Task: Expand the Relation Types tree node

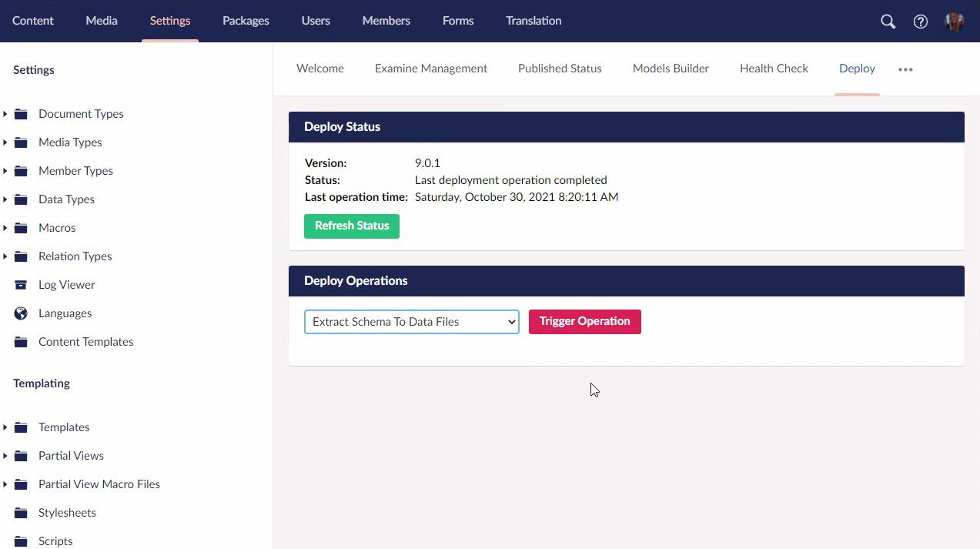Action: 5,256
